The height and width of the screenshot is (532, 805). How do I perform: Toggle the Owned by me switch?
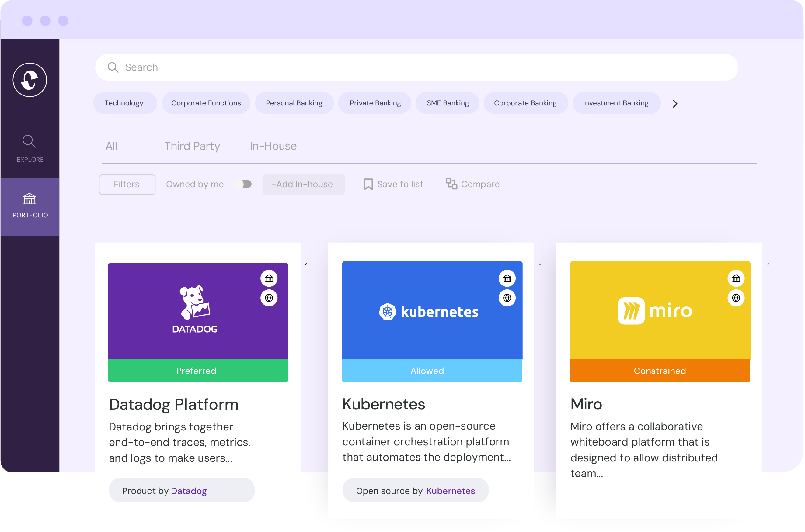click(243, 184)
